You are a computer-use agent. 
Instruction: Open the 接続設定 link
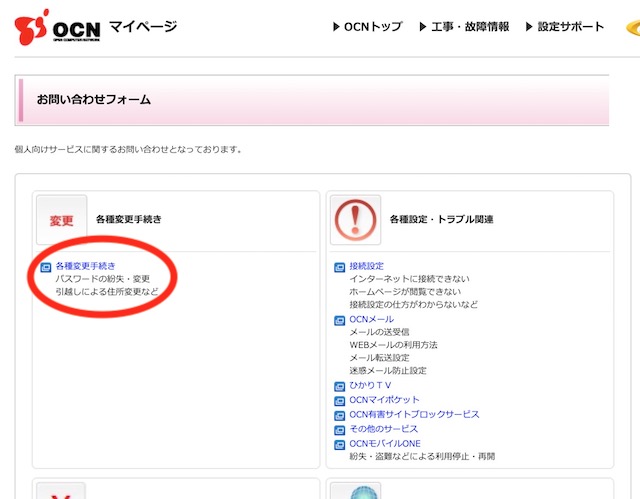point(367,266)
